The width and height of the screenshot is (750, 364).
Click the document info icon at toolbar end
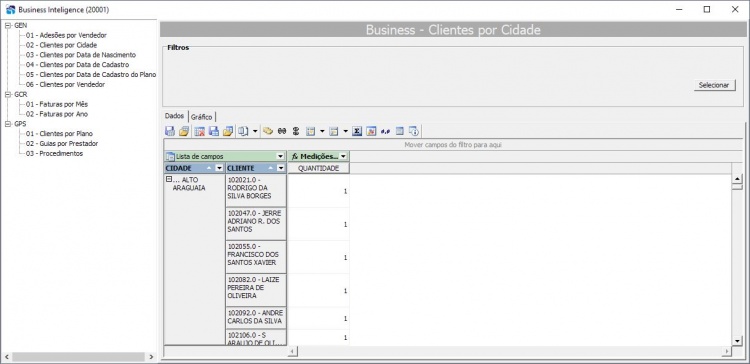pyautogui.click(x=414, y=131)
